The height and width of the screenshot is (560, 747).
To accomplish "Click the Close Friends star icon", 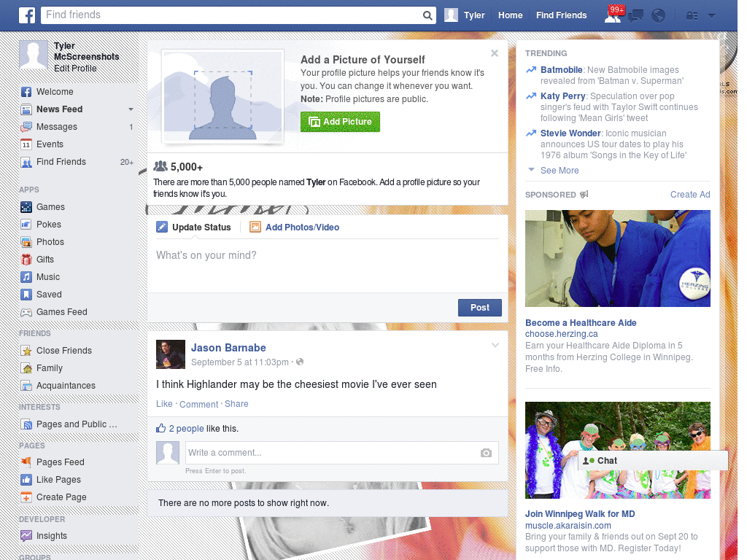I will click(x=26, y=351).
